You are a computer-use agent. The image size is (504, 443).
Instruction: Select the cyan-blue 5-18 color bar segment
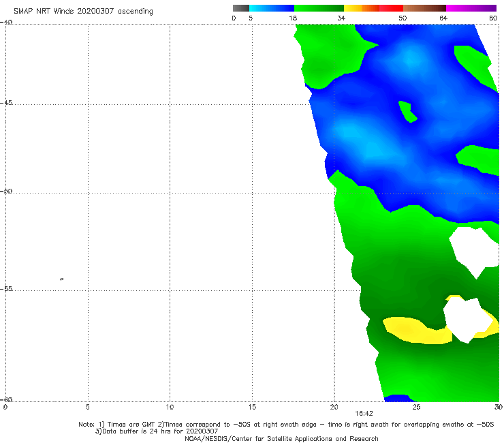coord(272,8)
